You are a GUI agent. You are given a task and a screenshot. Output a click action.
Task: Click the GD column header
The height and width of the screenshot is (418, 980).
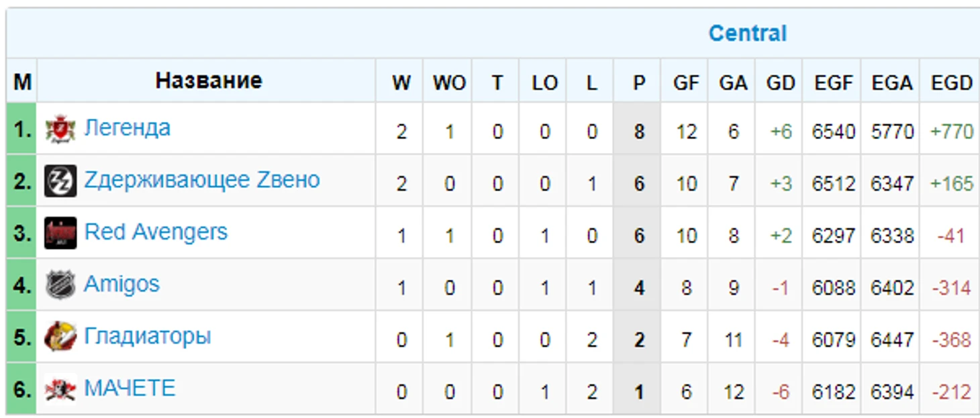tap(780, 83)
